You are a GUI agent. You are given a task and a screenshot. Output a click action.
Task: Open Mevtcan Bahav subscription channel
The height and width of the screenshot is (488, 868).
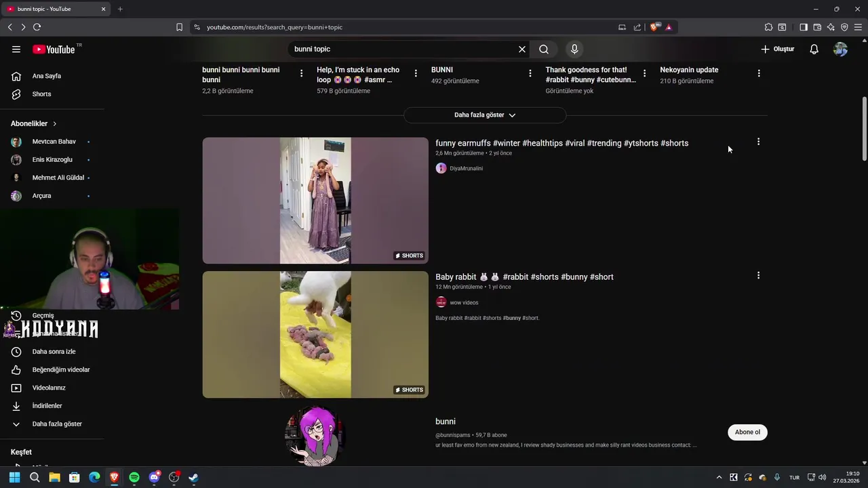pos(53,142)
